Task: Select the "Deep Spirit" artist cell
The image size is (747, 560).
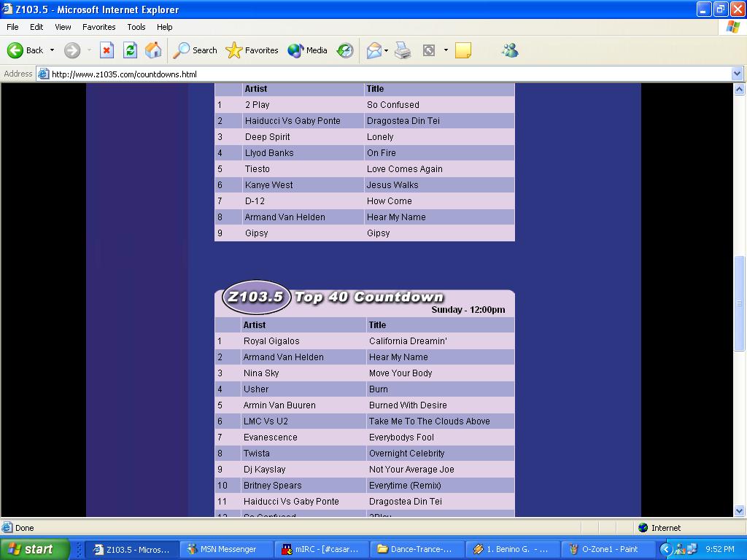Action: 303,136
